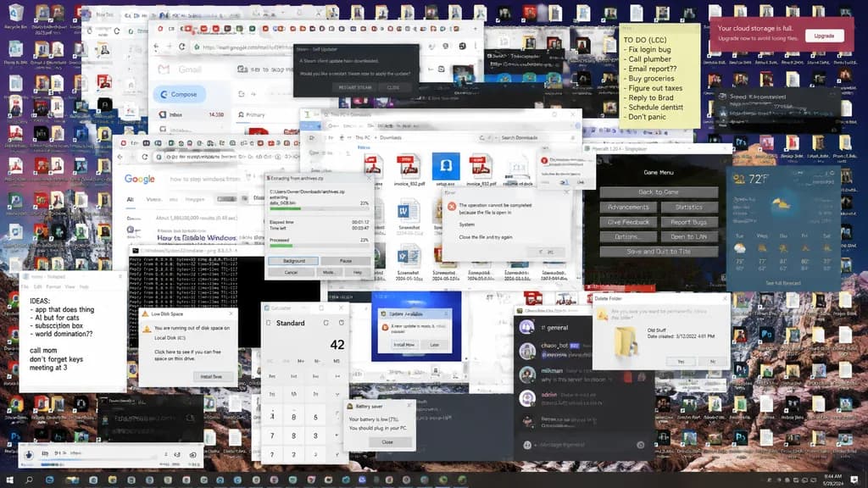Click the Discord message input field
Image resolution: width=868 pixels, height=488 pixels.
[583, 445]
